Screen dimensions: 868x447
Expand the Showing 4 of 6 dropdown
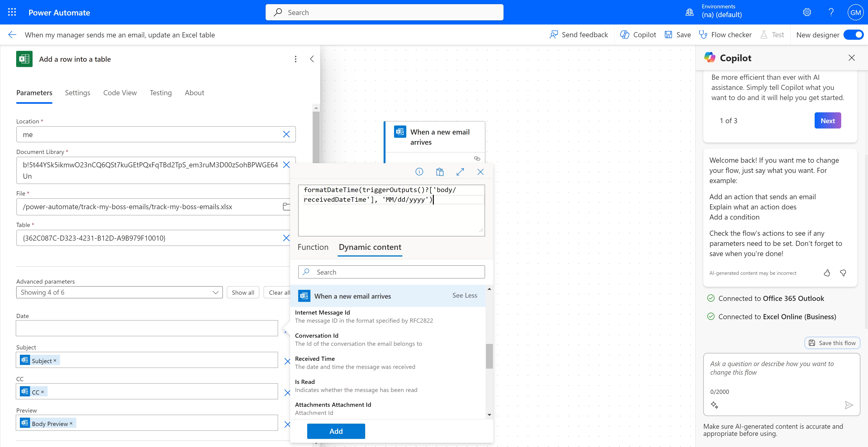(119, 292)
